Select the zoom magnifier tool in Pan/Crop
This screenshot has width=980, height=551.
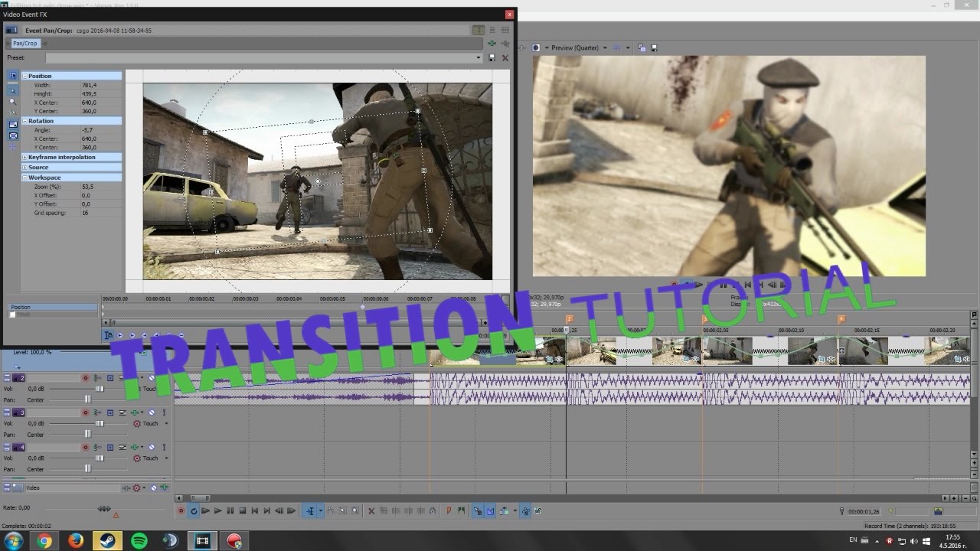(x=13, y=101)
